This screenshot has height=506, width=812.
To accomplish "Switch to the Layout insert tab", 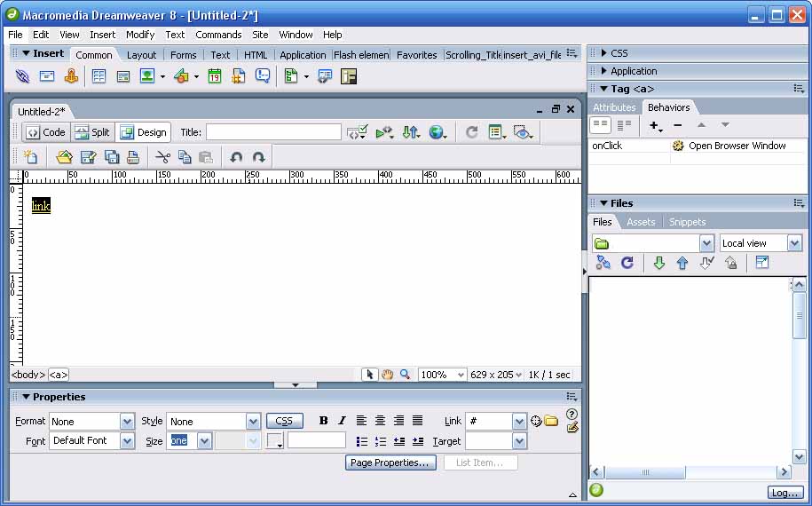I will (141, 55).
